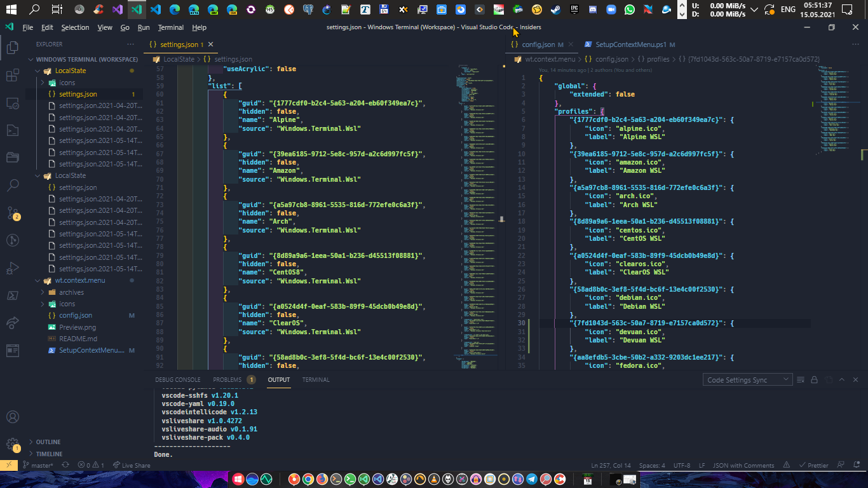Switch to SetupContextMenu.ps1 editor tab
868x488 pixels.
[630, 44]
